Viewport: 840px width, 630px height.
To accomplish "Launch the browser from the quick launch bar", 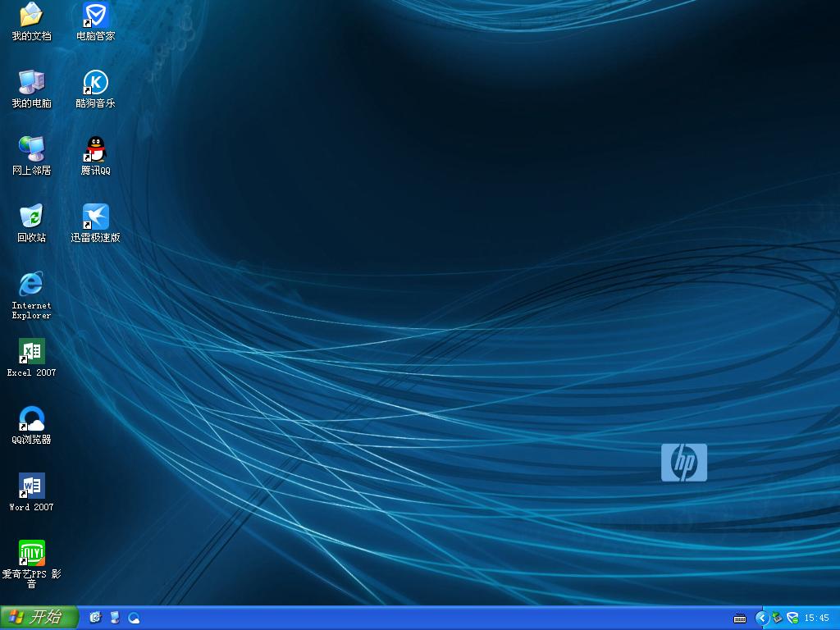I will [x=134, y=618].
